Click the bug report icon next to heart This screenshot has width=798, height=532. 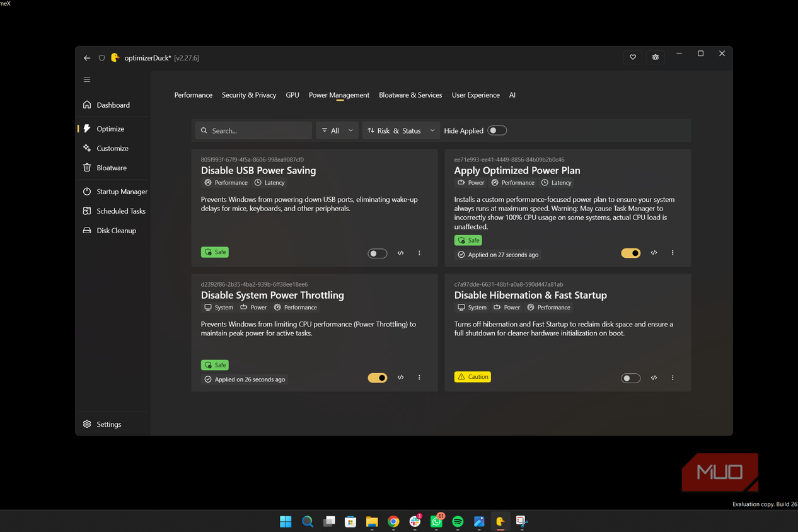656,57
